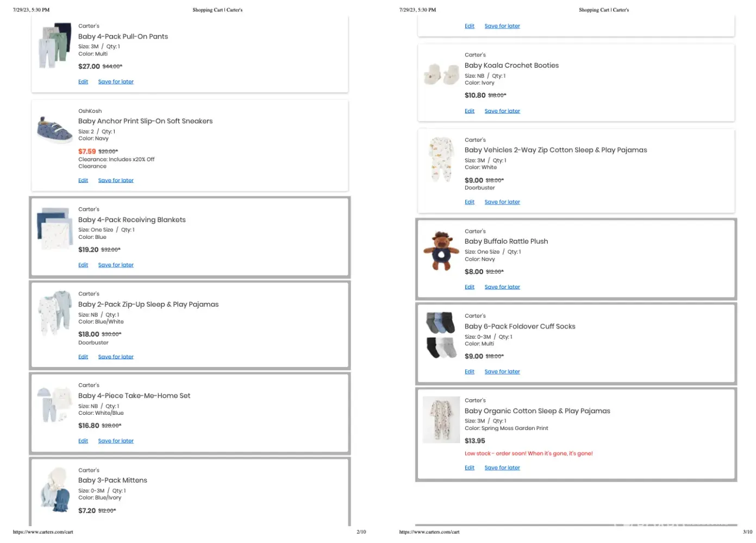Save Baby 4-Piece Take-Me-Home Set for later
The width and height of the screenshot is (756, 543).
pyautogui.click(x=116, y=441)
